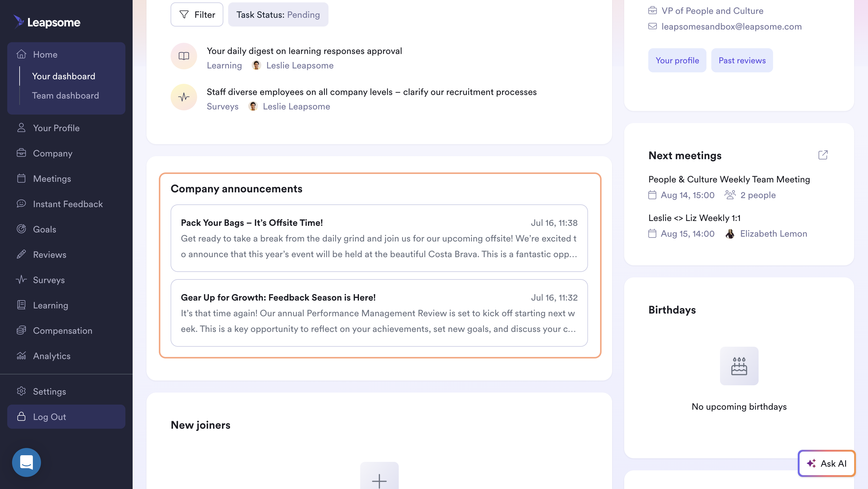Click the birthday cake icon

pyautogui.click(x=739, y=366)
